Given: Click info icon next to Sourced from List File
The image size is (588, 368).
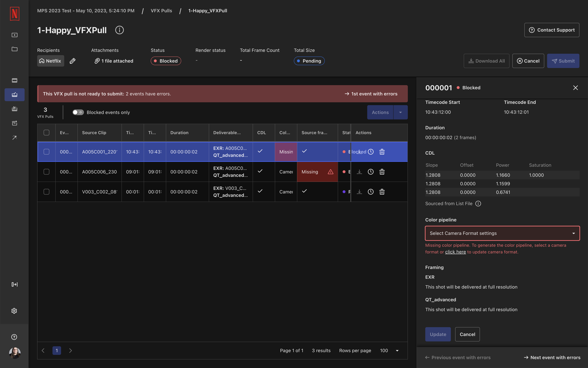Looking at the screenshot, I should click(478, 203).
